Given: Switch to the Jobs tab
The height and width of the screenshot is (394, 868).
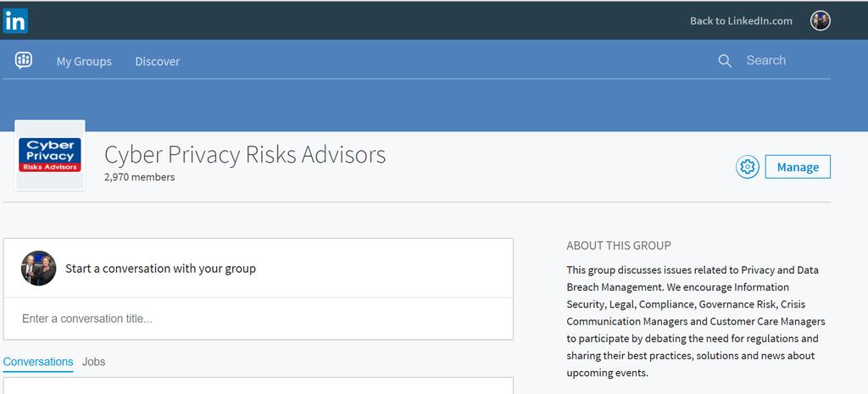Looking at the screenshot, I should tap(93, 362).
